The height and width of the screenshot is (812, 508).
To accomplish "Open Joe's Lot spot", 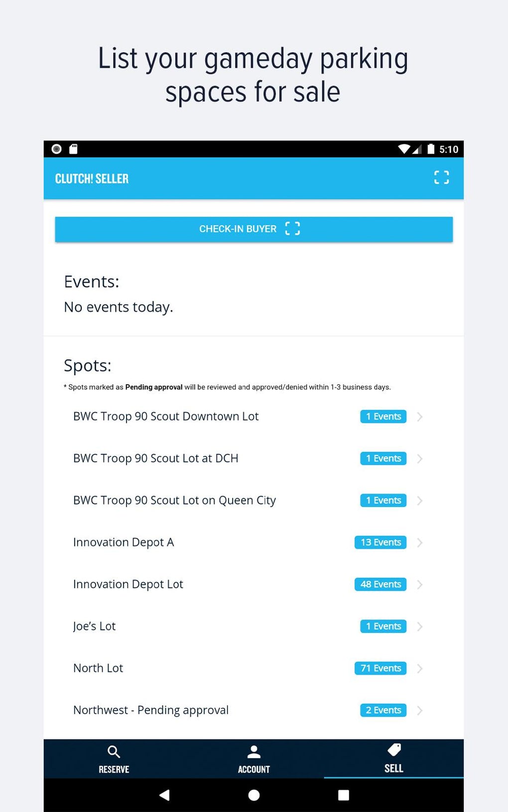I will coord(95,626).
